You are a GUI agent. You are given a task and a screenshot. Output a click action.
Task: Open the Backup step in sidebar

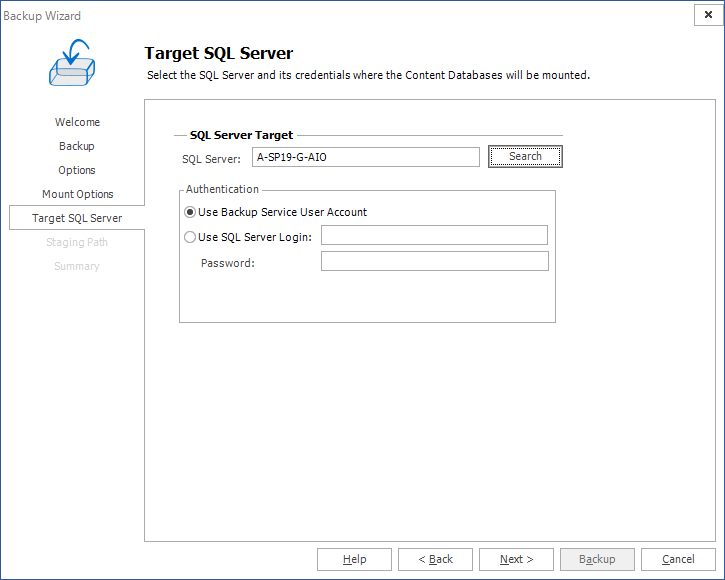pyautogui.click(x=77, y=146)
